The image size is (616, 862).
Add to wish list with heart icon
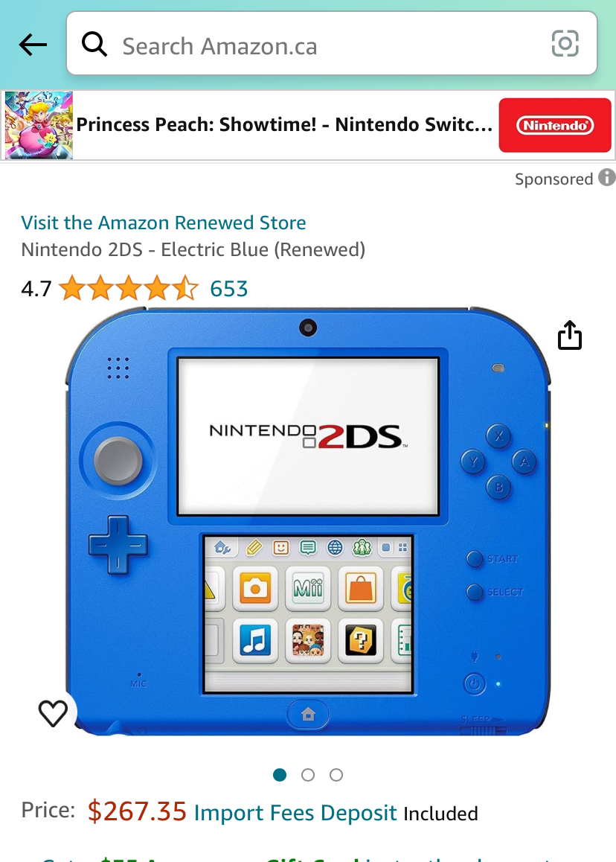click(53, 713)
